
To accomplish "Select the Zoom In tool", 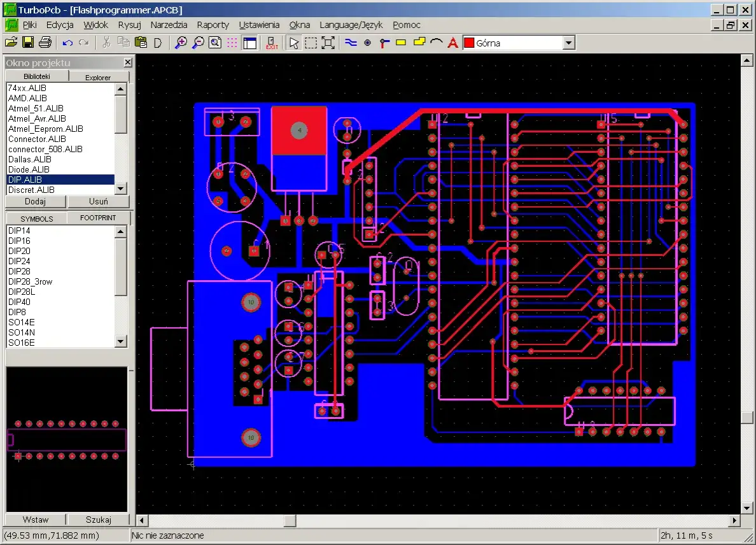I will click(x=180, y=42).
